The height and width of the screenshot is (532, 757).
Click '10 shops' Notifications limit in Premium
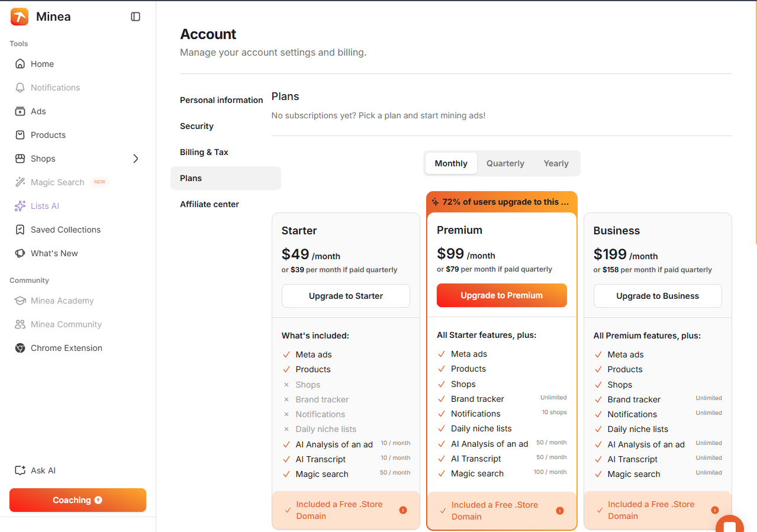point(554,412)
